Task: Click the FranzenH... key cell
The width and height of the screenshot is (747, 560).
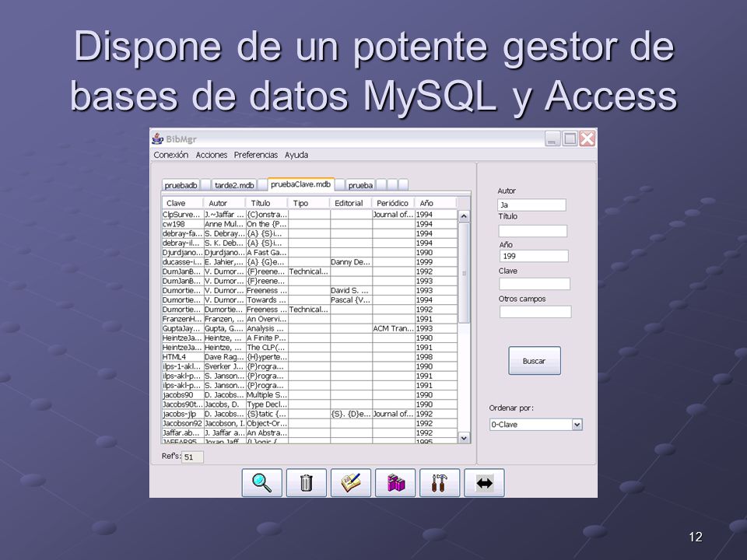Action: 183,319
